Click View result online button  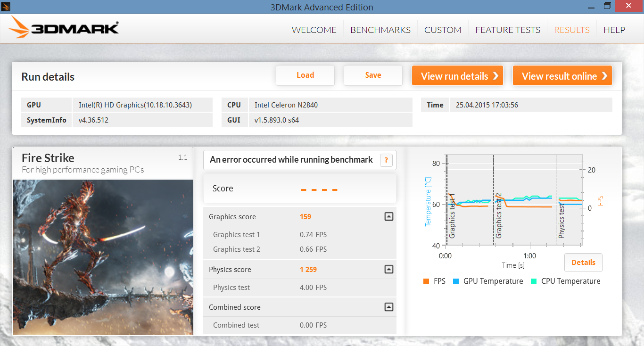[x=562, y=76]
